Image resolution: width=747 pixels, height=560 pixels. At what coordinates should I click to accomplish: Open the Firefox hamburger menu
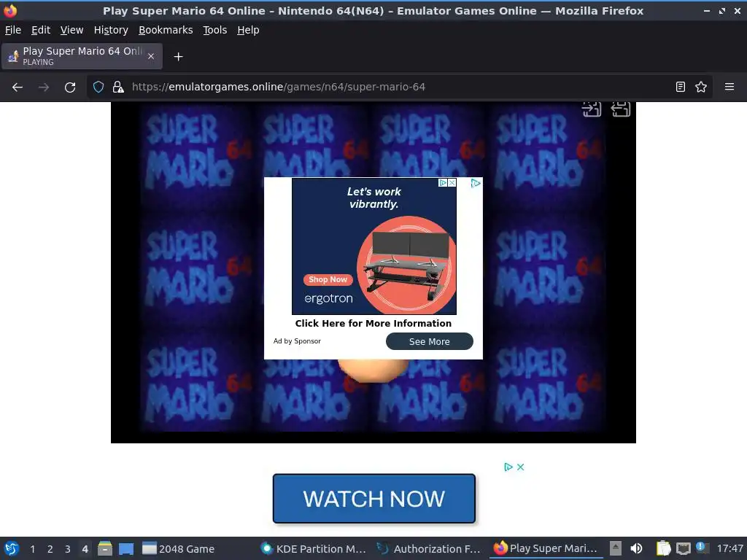[x=729, y=87]
